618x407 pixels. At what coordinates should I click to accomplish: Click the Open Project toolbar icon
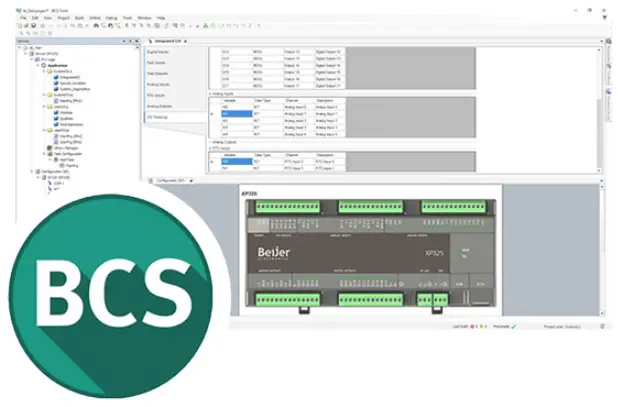(27, 25)
